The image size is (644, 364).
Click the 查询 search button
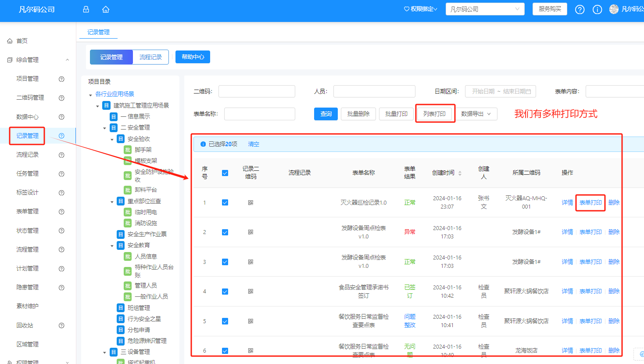coord(326,113)
